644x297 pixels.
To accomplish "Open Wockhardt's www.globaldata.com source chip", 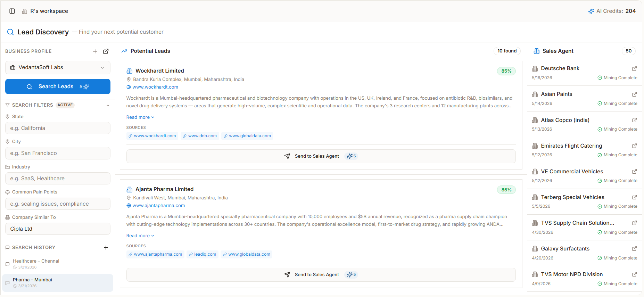I will pyautogui.click(x=247, y=136).
